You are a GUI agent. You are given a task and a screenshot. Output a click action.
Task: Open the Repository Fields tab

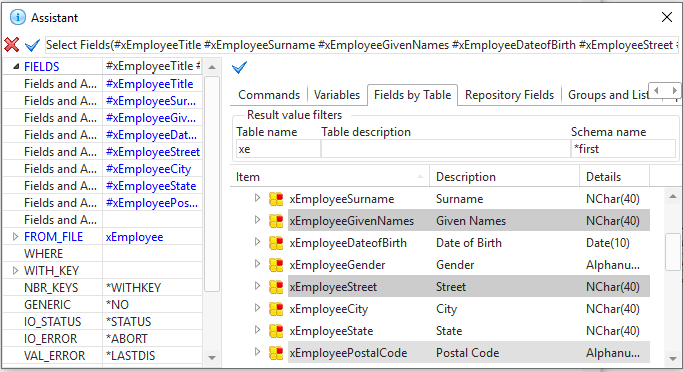click(x=509, y=95)
